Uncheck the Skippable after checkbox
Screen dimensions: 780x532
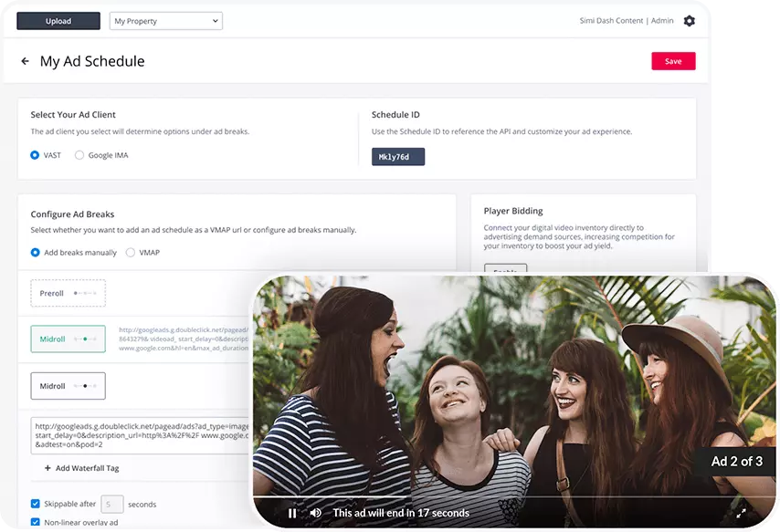tap(36, 504)
